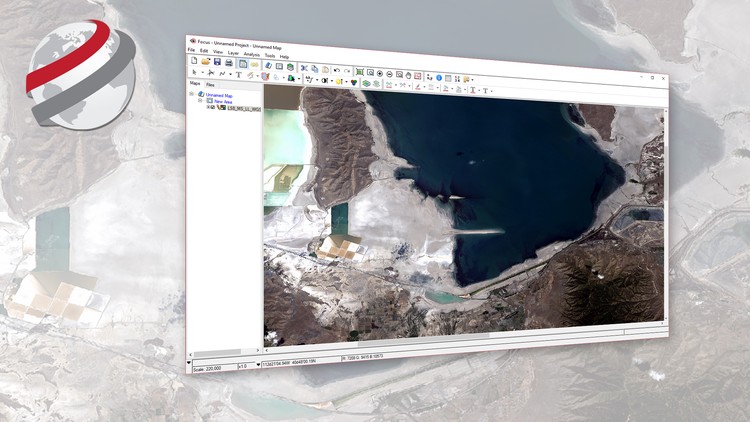Open a file with the folder icon

click(x=206, y=61)
